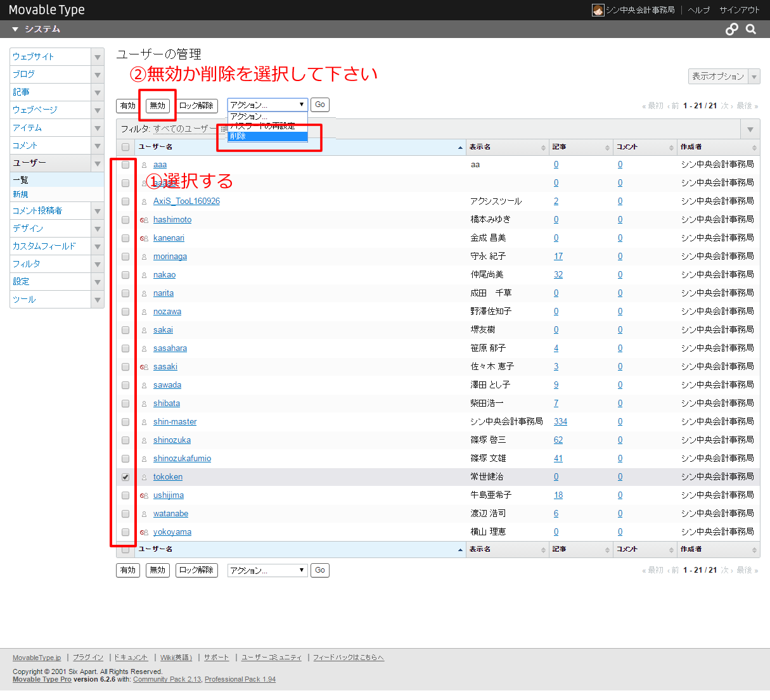The image size is (770, 700).
Task: Toggle the select-all checkbox in table header
Action: point(125,147)
